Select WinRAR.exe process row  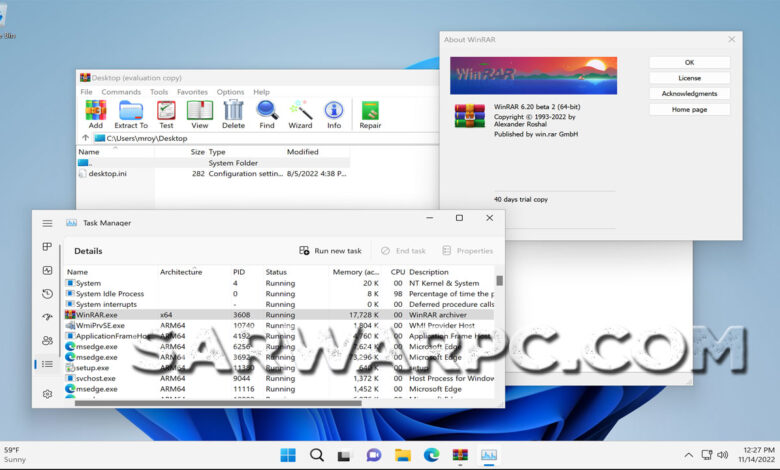pyautogui.click(x=279, y=315)
